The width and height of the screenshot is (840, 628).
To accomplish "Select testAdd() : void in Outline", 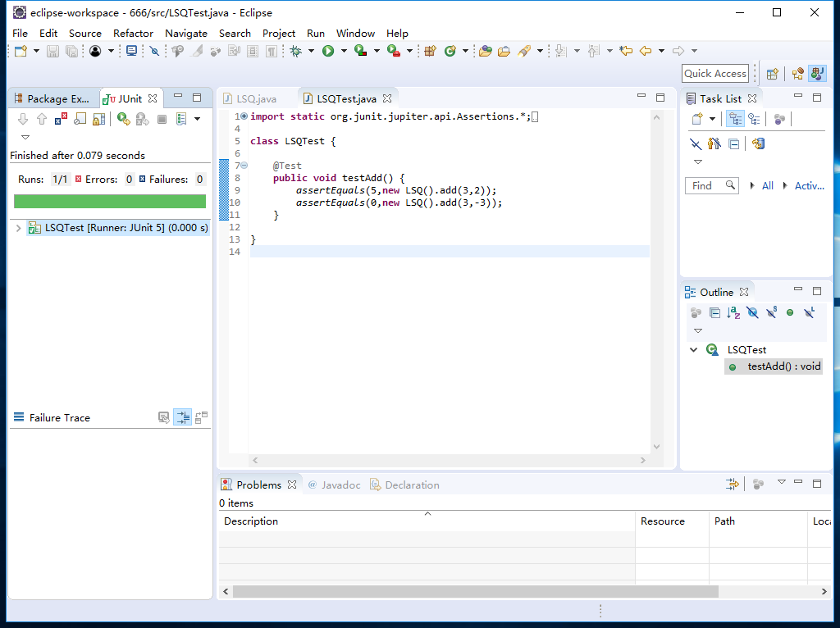I will point(774,366).
